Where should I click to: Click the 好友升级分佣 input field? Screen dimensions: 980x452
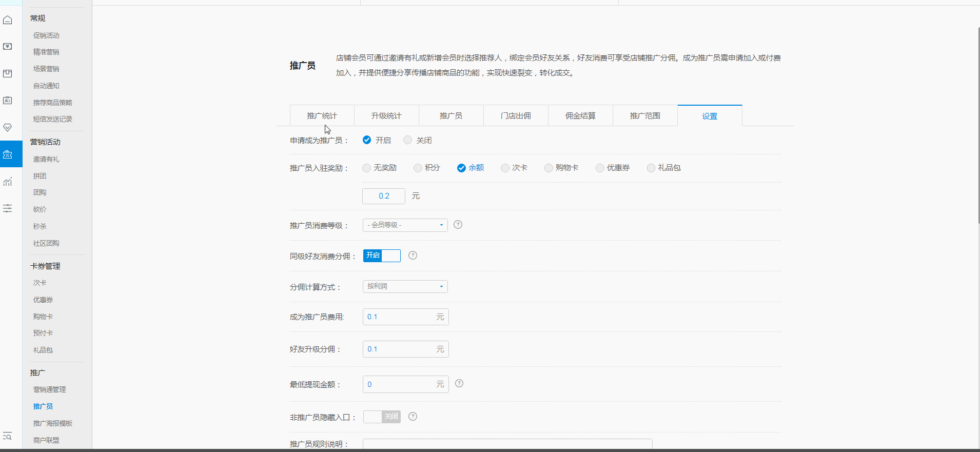[405, 349]
